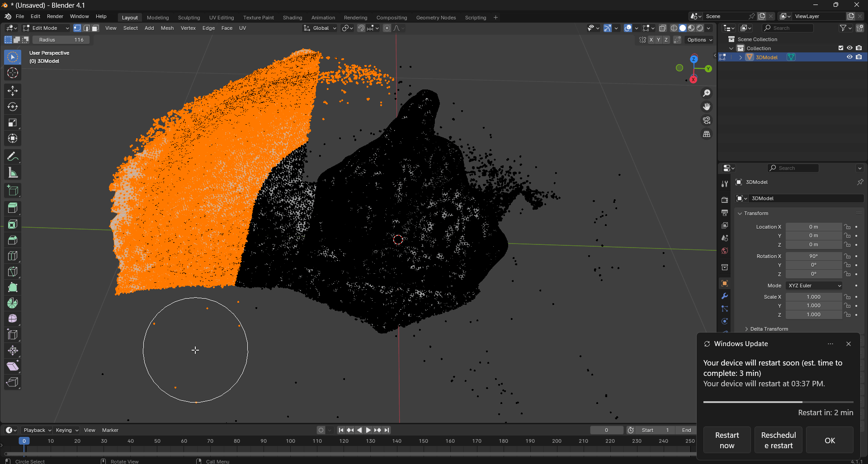
Task: Open the Options dropdown in viewport
Action: [699, 40]
